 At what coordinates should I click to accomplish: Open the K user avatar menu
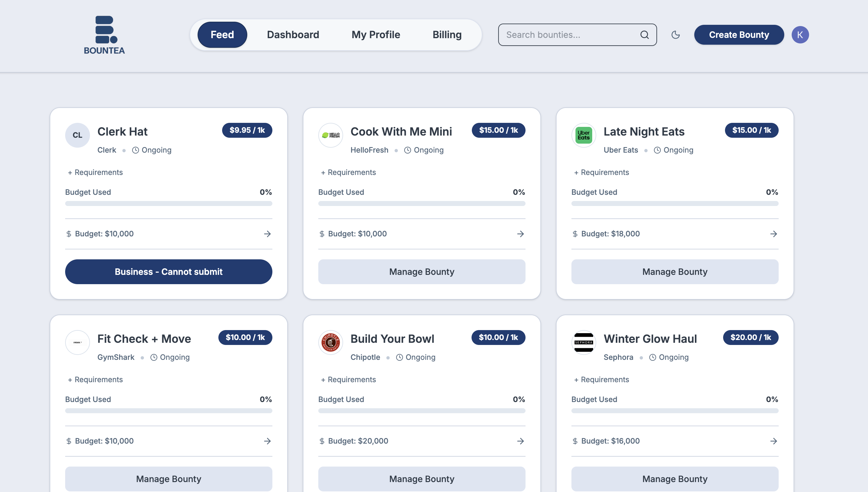coord(800,35)
